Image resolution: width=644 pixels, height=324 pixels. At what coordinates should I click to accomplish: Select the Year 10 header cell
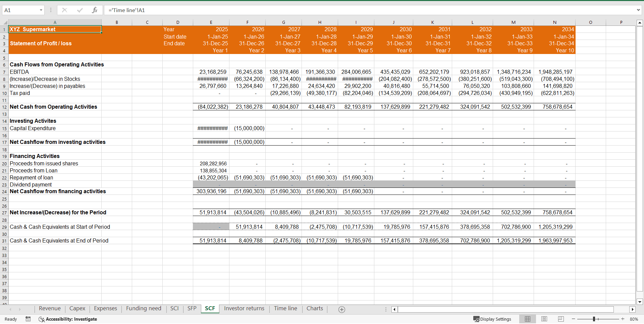click(565, 50)
